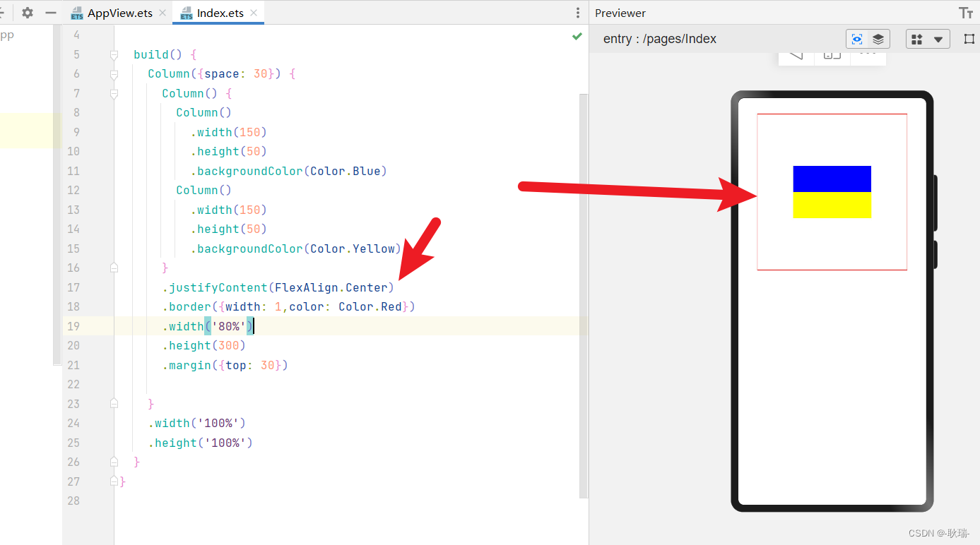This screenshot has height=545, width=980.
Task: Toggle the component layers view in Previewer
Action: point(878,39)
